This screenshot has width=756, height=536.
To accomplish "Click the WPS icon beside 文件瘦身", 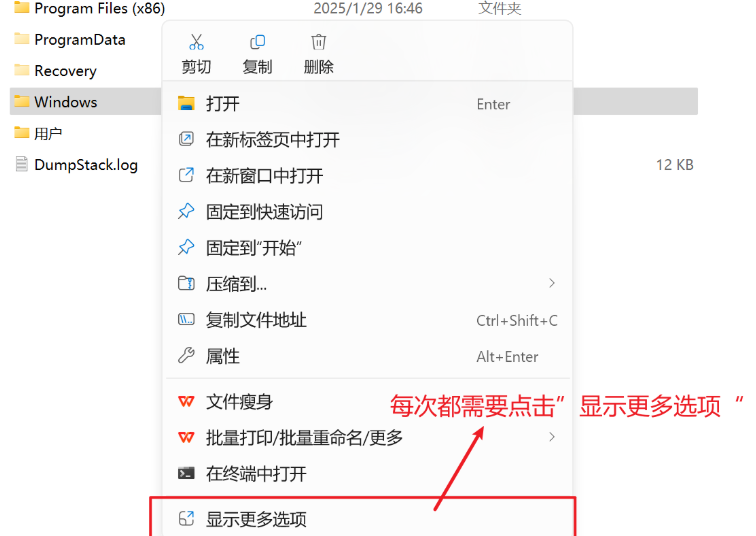I will pyautogui.click(x=186, y=401).
